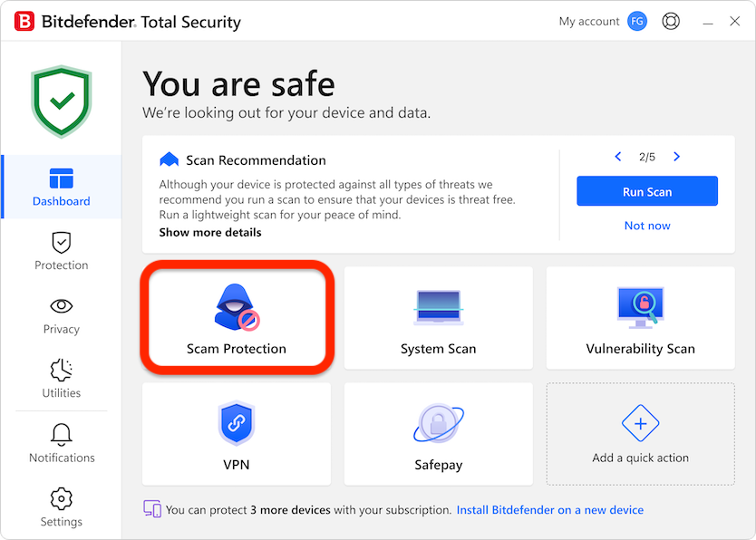Go back to the previous recommendation

tap(618, 156)
